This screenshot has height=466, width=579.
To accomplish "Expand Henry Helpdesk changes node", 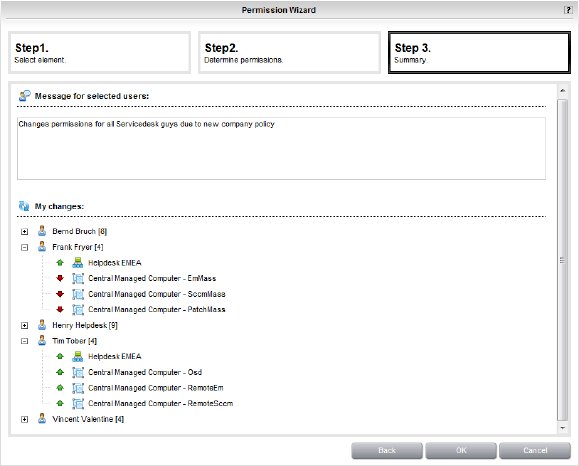I will [x=24, y=325].
